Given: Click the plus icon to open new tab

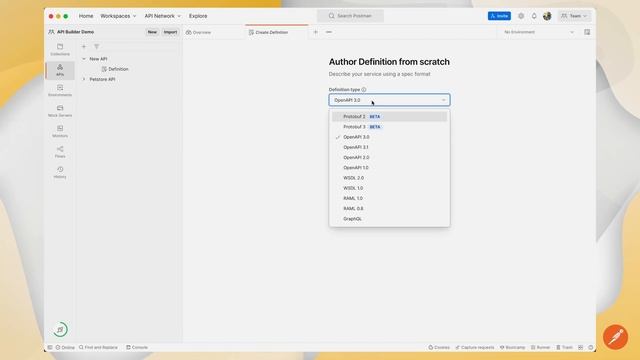Looking at the screenshot, I should pos(316,32).
